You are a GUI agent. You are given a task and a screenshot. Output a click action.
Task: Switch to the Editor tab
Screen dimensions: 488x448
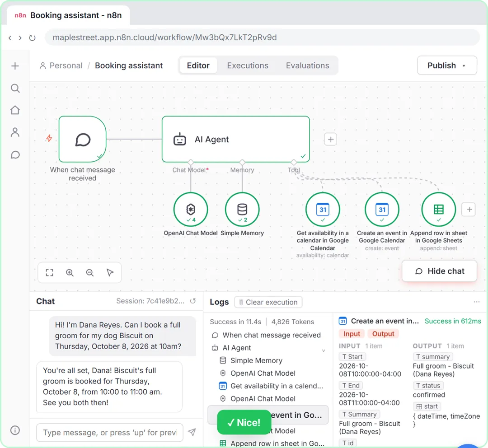198,65
